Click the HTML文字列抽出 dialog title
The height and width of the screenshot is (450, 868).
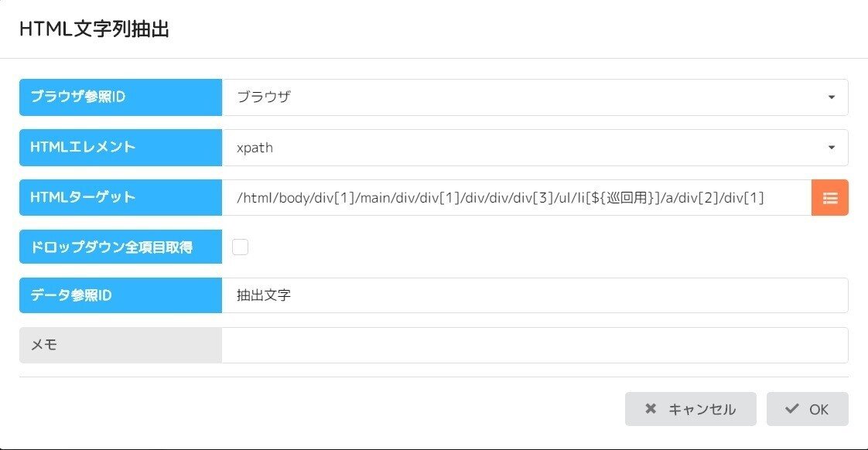pyautogui.click(x=94, y=30)
